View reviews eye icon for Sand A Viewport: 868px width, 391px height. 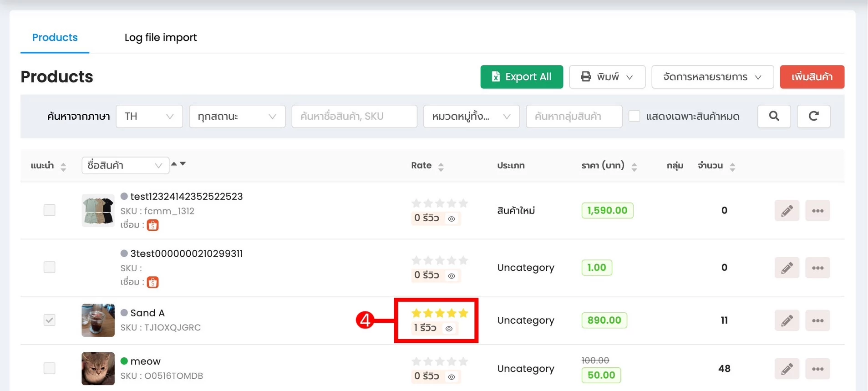click(449, 329)
